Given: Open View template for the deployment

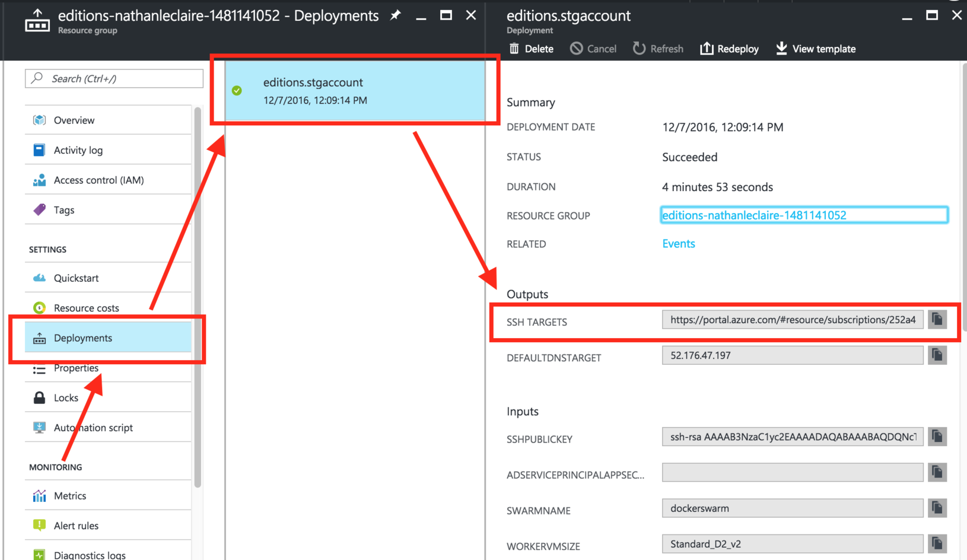Looking at the screenshot, I should pyautogui.click(x=816, y=49).
